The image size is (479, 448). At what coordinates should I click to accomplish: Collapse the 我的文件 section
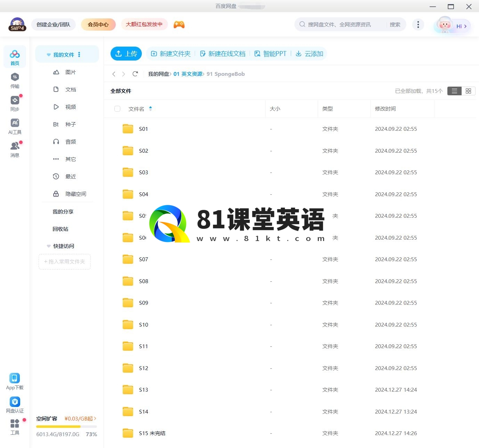49,55
